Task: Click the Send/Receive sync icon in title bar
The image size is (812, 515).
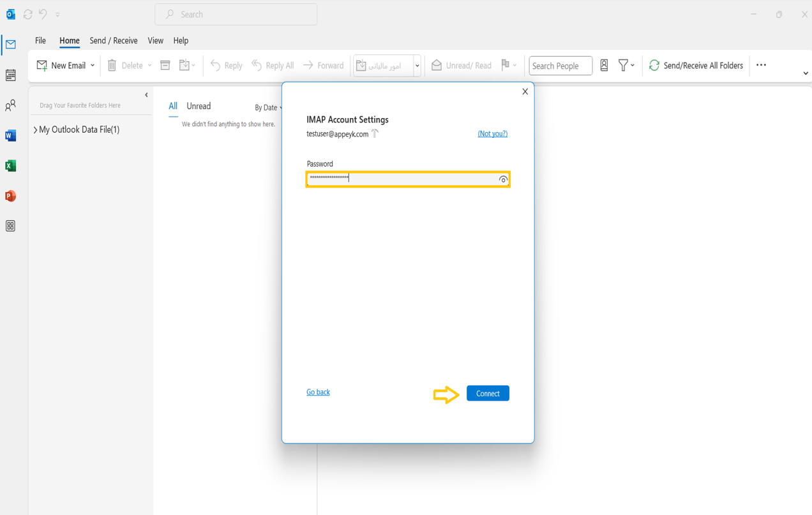Action: pos(28,14)
